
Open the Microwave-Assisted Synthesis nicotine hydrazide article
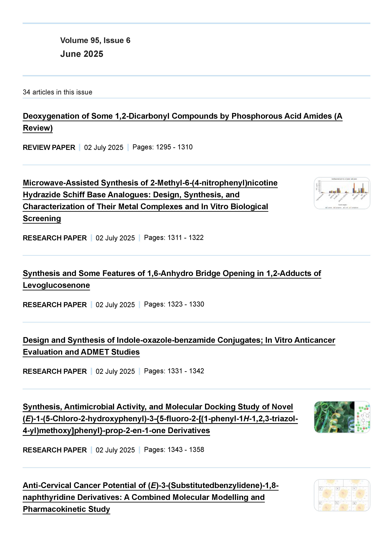(150, 183)
